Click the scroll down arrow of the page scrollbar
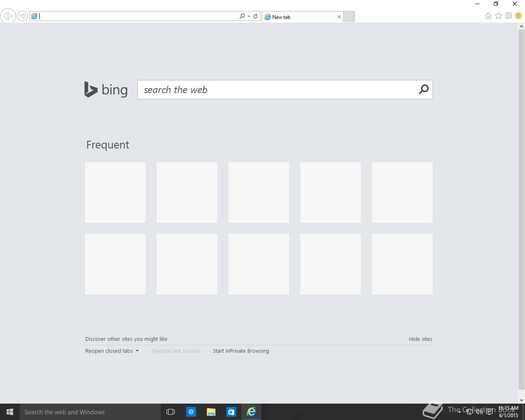The image size is (525, 420). click(522, 400)
